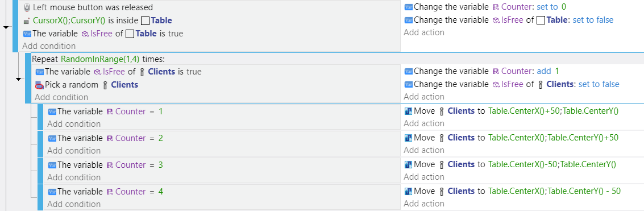Image resolution: width=644 pixels, height=211 pixels.
Task: Click variable icon of 'Counter: set to 0' action
Action: 408,7
